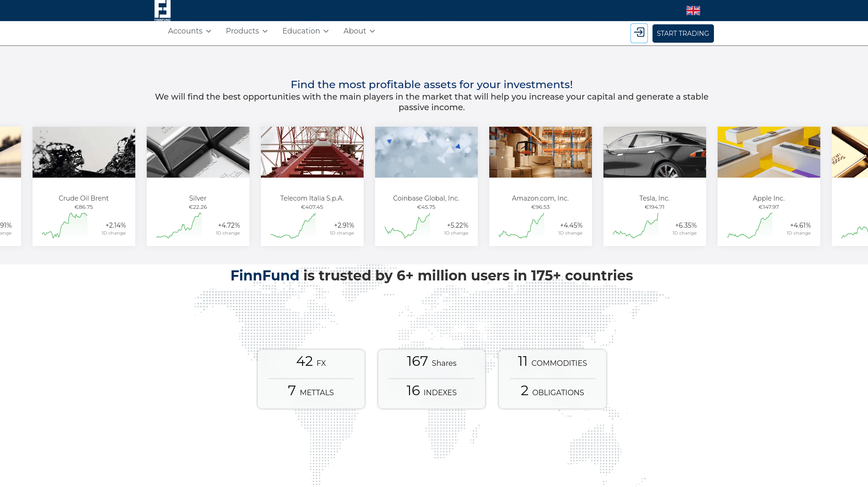Viewport: 868px width, 487px height.
Task: Click the 167 Shares statistic
Action: click(x=431, y=362)
